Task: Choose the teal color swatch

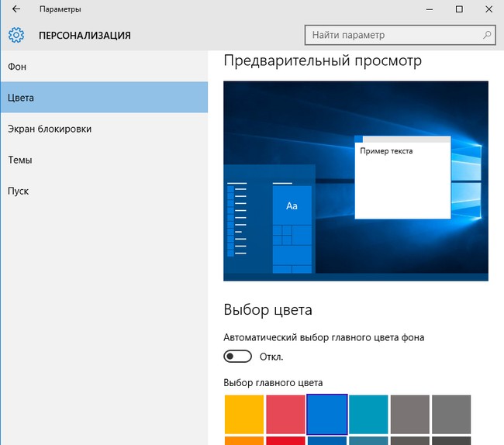Action: tap(368, 414)
